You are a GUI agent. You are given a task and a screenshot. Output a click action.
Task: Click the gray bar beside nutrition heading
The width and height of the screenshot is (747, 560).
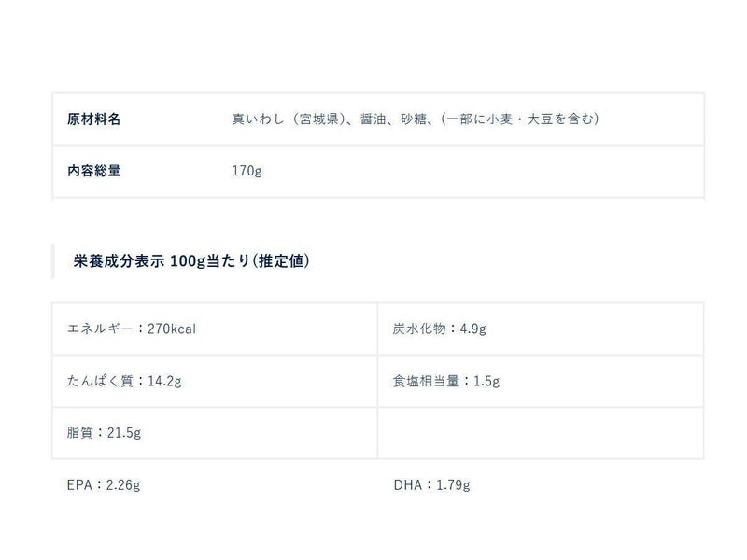coord(53,261)
